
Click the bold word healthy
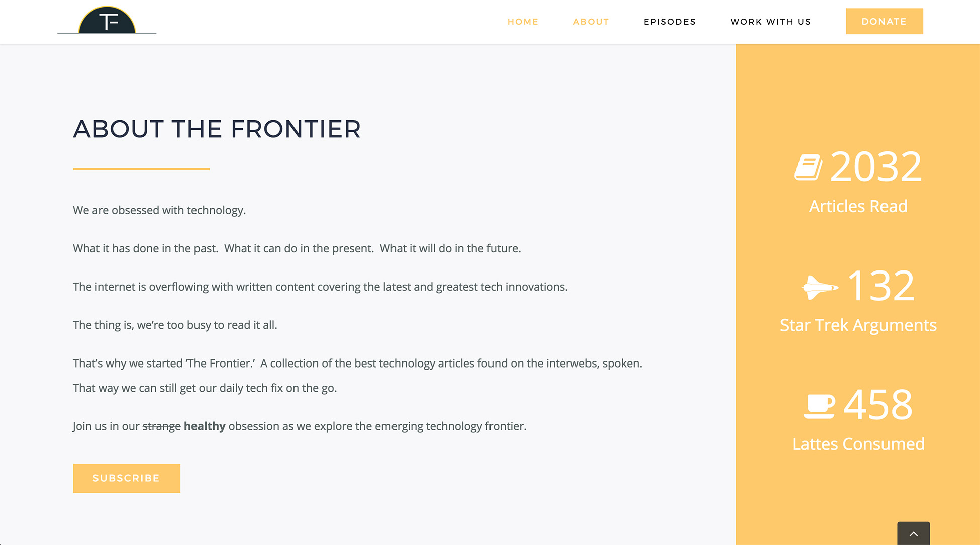[205, 426]
